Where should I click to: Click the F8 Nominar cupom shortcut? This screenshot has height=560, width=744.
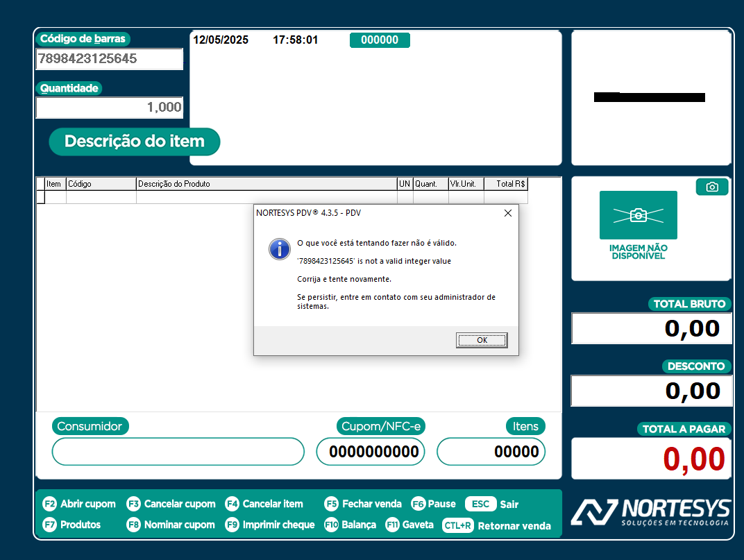tap(171, 525)
